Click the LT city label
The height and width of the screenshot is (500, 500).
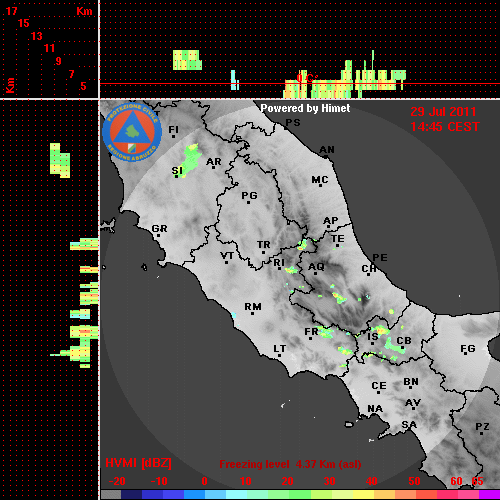coord(280,349)
